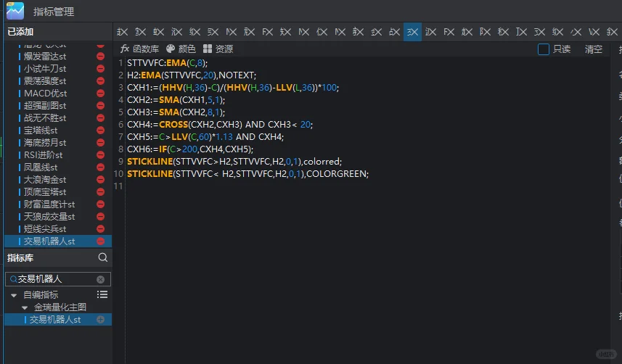Remove 大浪淘金st with its red minus icon
This screenshot has width=622, height=364.
(x=100, y=179)
